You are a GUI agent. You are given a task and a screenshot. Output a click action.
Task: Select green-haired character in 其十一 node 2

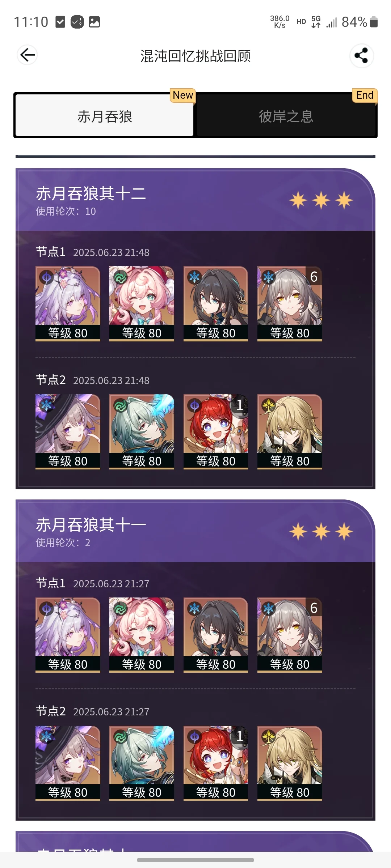142,763
